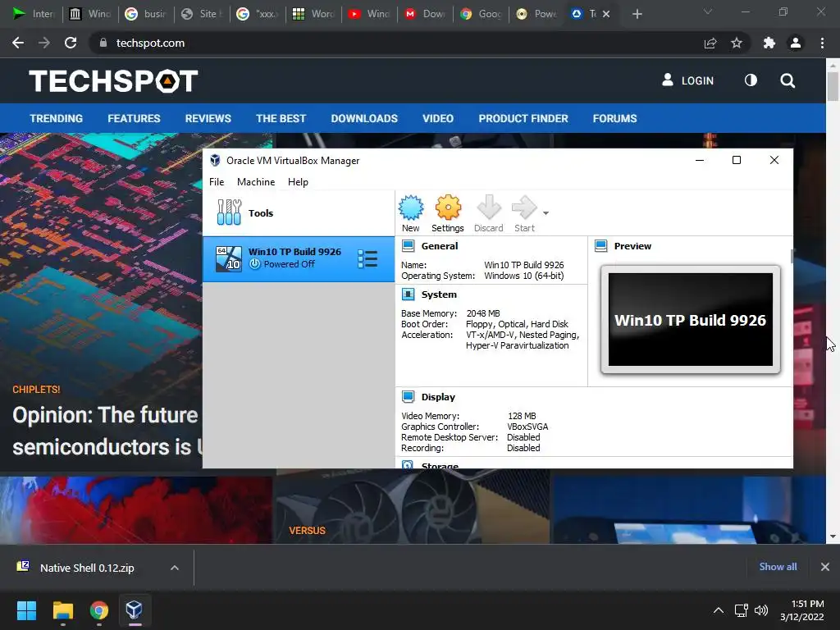Click the General section icon
This screenshot has width=840, height=630.
pos(409,246)
